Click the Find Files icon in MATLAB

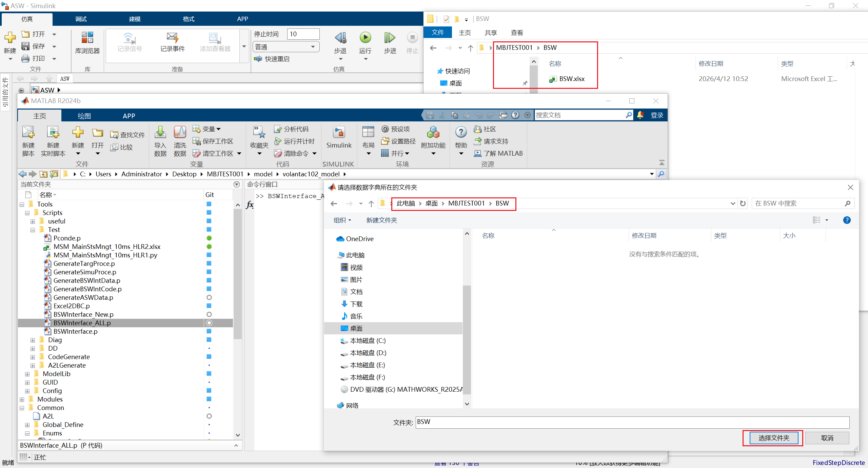(114, 135)
